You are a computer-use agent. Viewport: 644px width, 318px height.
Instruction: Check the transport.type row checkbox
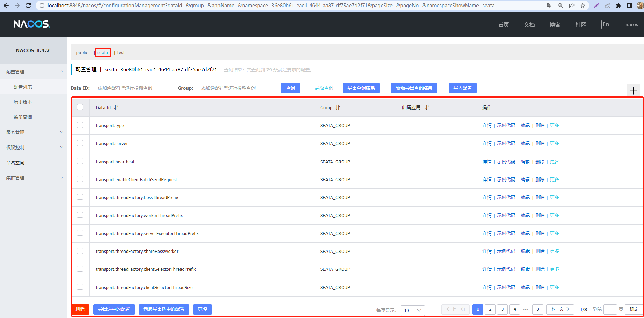click(80, 125)
